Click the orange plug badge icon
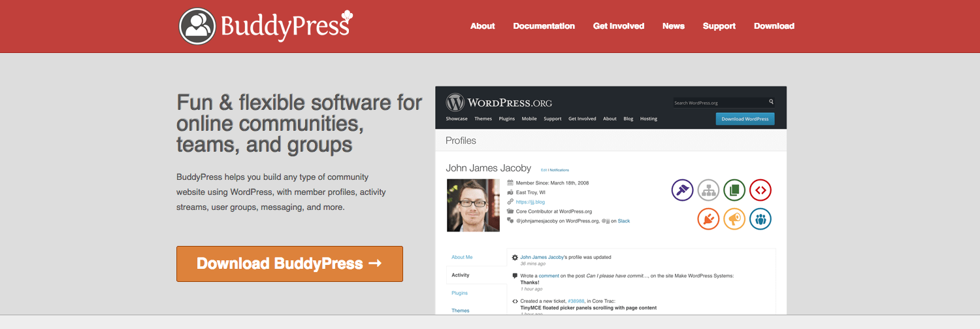The height and width of the screenshot is (329, 980). [x=708, y=219]
